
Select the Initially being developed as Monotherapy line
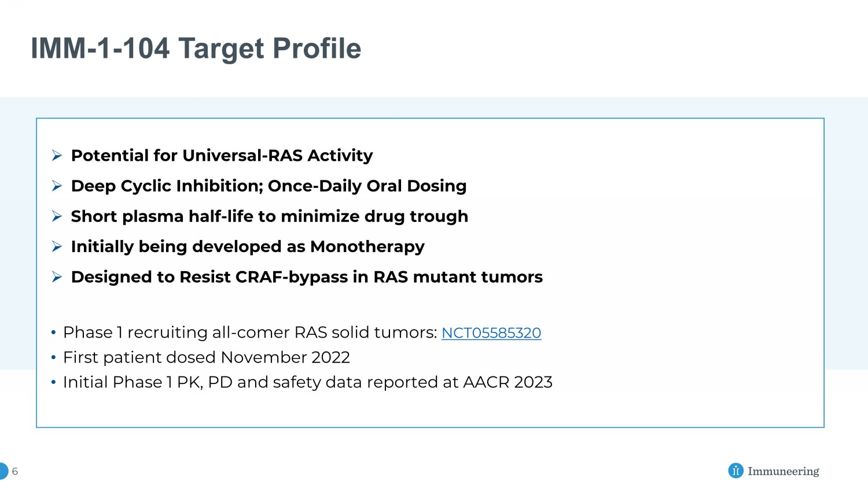point(248,247)
